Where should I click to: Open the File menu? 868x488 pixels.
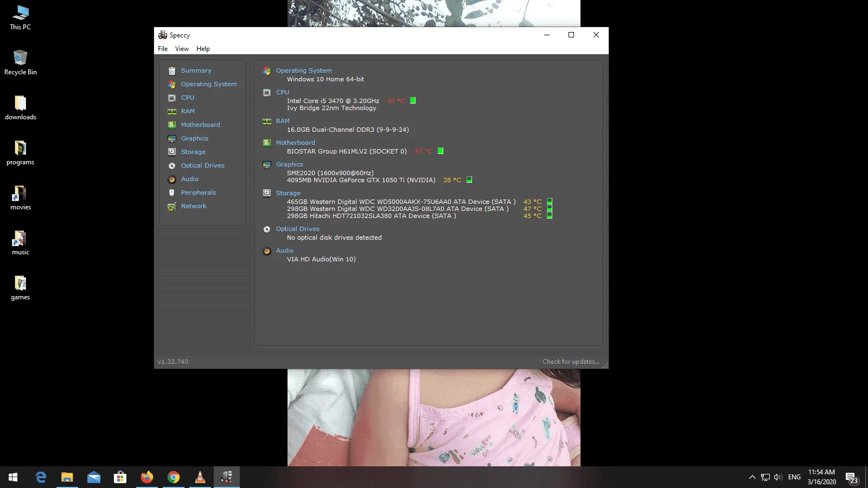(163, 49)
